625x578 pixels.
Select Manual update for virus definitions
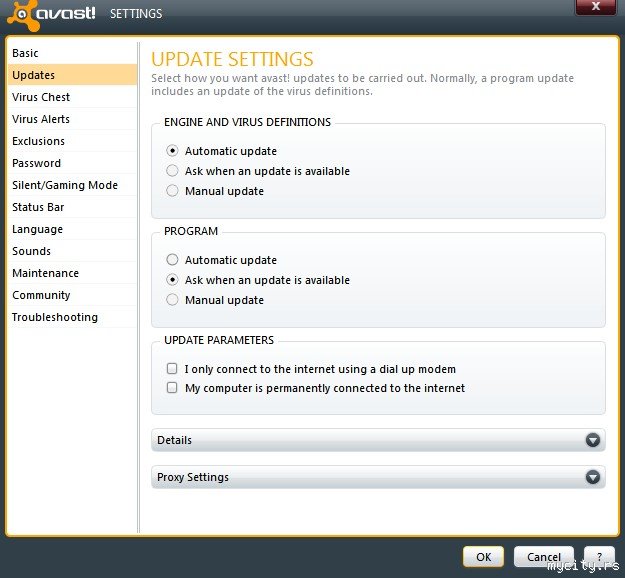point(173,191)
